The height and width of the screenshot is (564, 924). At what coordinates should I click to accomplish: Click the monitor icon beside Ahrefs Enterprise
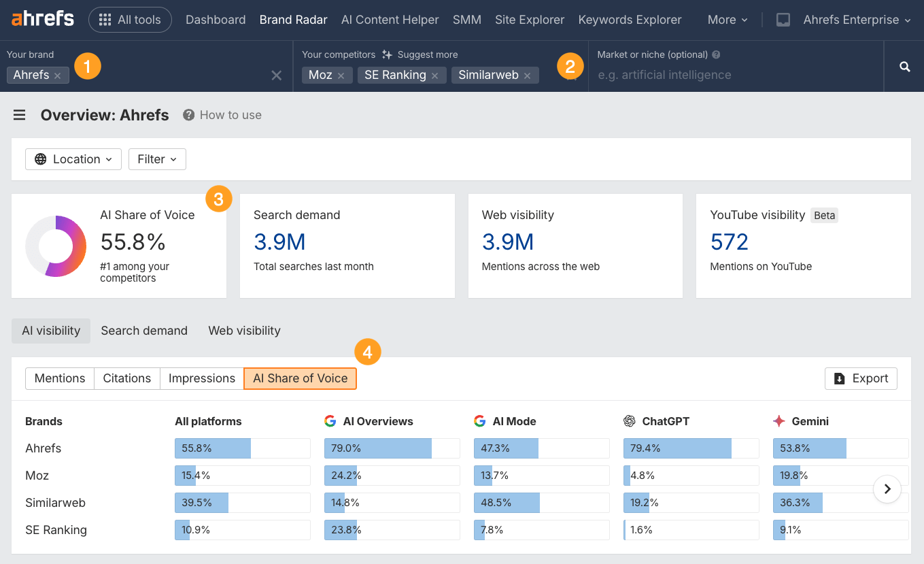click(x=783, y=20)
